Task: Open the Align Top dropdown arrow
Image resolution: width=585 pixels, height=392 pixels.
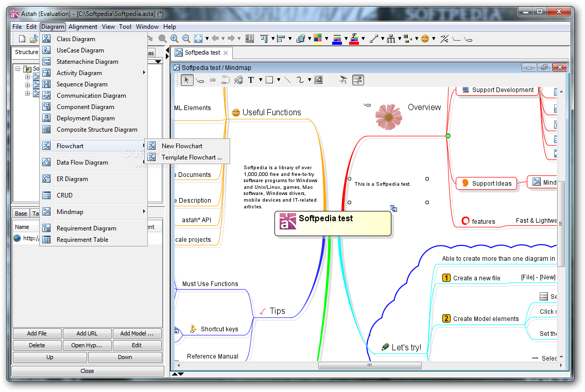Action: click(273, 39)
